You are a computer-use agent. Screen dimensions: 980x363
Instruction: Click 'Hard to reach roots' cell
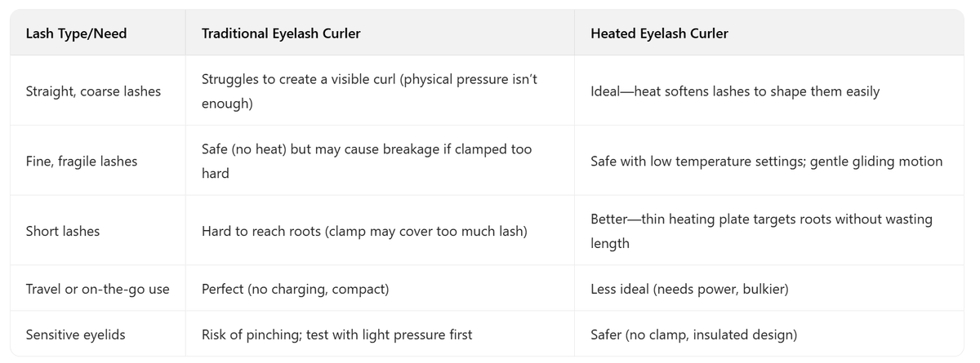pyautogui.click(x=363, y=232)
